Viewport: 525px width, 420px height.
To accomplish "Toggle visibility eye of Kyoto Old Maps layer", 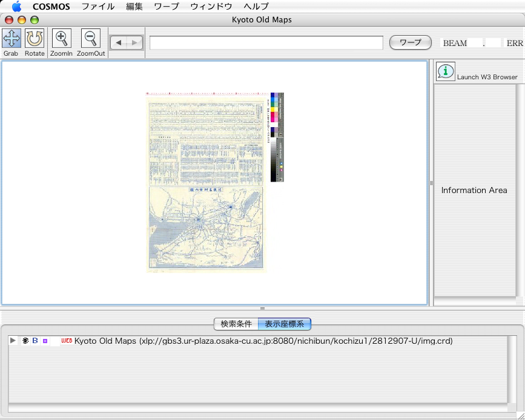I will pyautogui.click(x=25, y=341).
